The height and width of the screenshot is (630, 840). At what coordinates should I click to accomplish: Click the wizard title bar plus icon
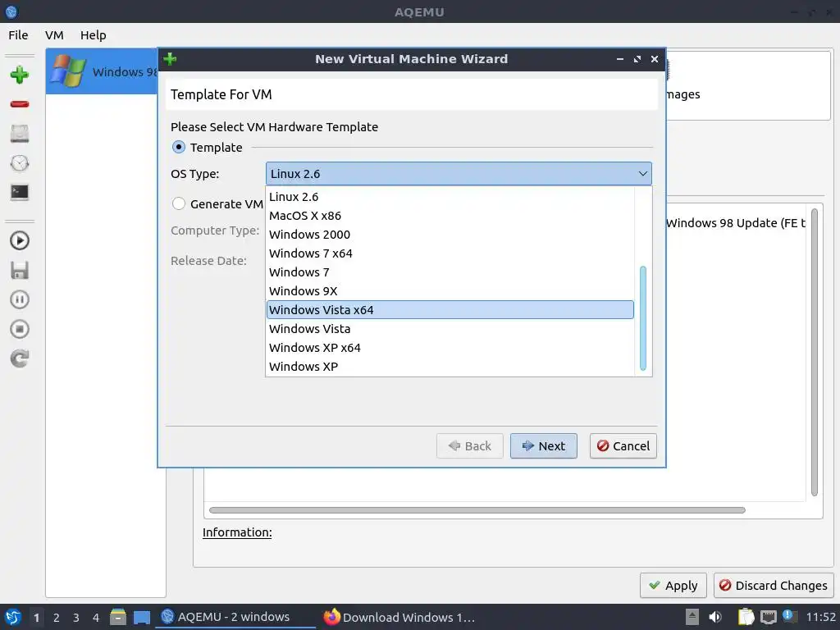[x=171, y=59]
